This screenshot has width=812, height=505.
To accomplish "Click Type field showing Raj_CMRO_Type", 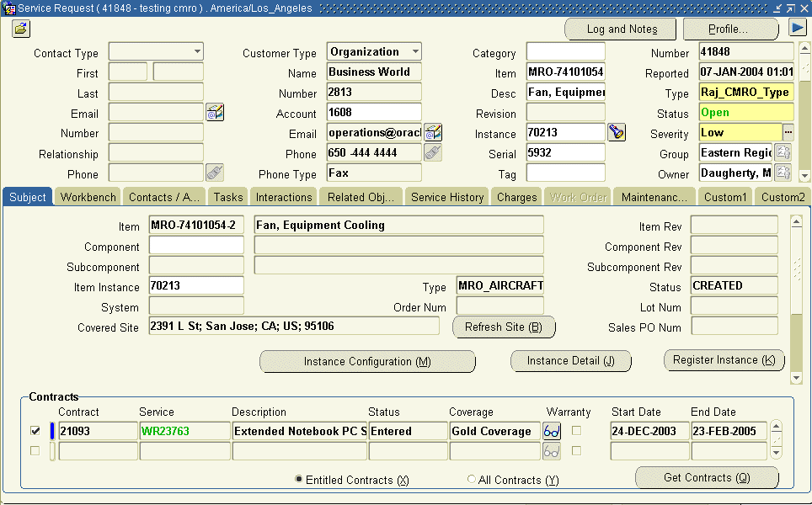I will pos(746,92).
